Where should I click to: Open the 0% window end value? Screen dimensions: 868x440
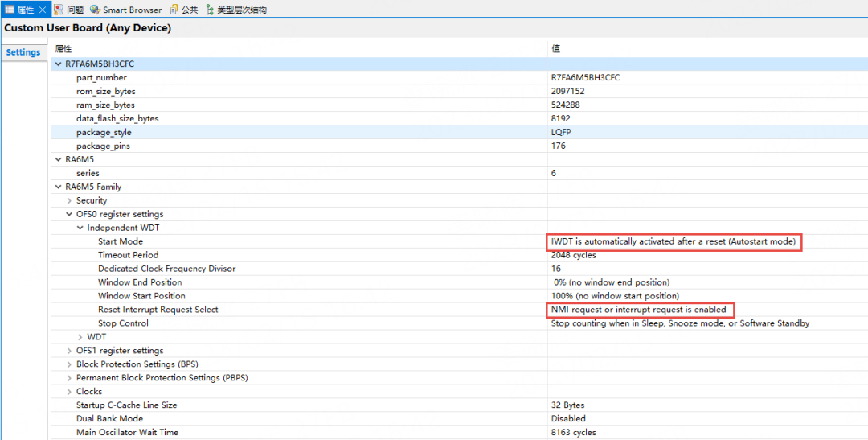click(x=611, y=282)
